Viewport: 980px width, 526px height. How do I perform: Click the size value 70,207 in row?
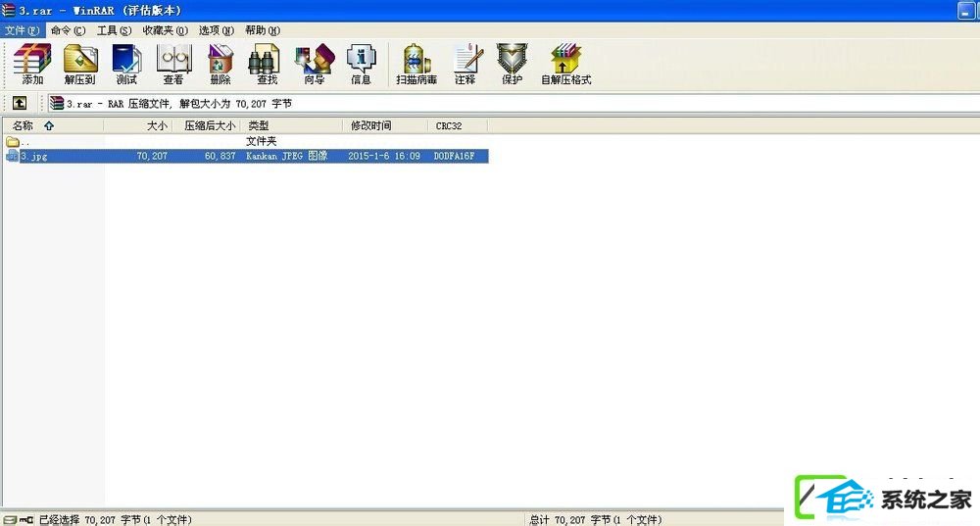point(152,156)
